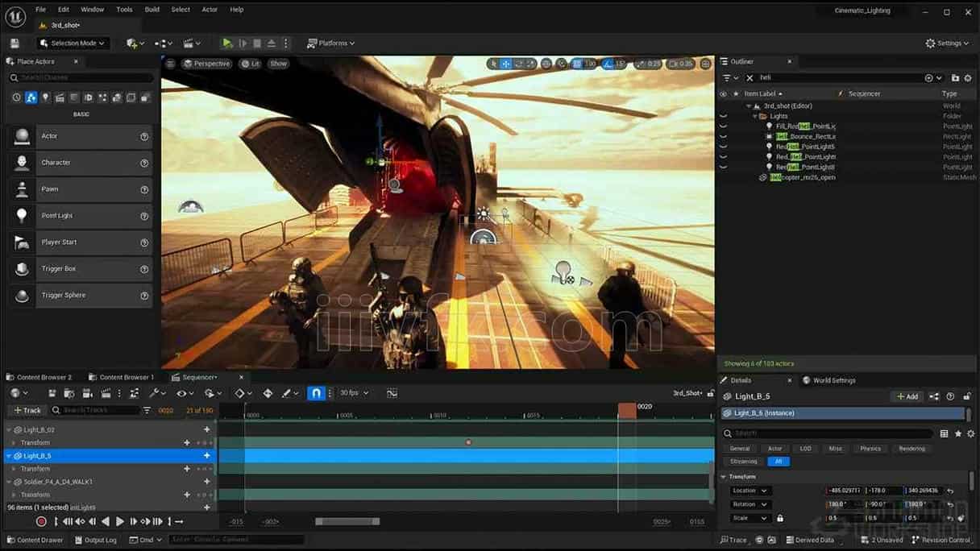Viewport: 980px width, 551px height.
Task: Click the Player Start actor entry
Action: 81,242
